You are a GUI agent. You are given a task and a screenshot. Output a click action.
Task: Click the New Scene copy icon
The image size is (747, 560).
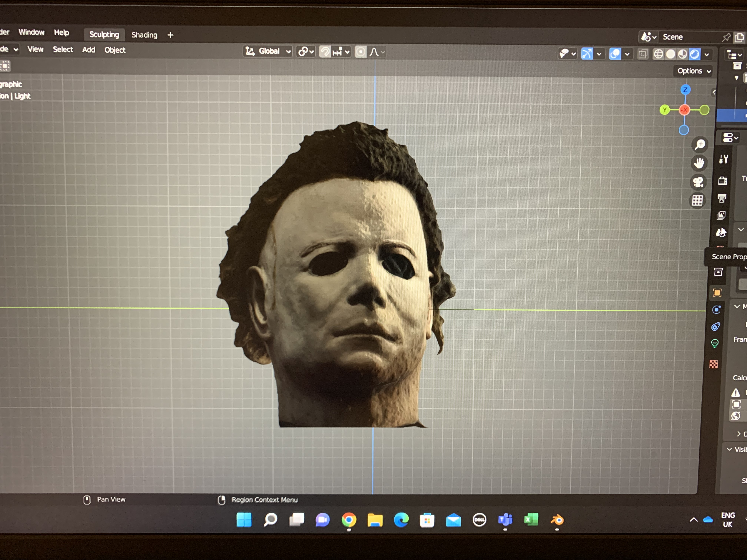(740, 37)
